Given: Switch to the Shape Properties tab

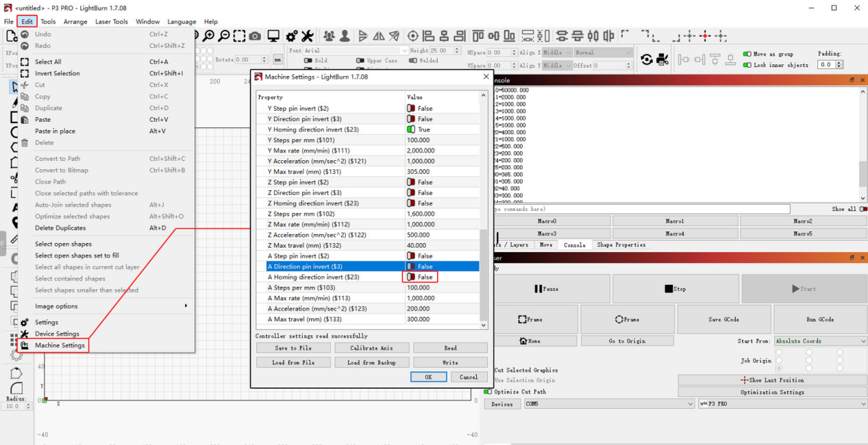Looking at the screenshot, I should (621, 244).
